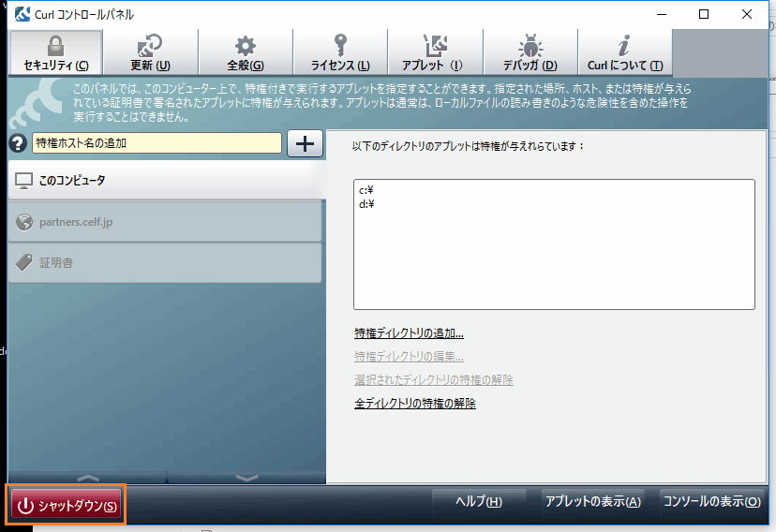Select the アプレット(I) tab
776x532 pixels.
(x=435, y=52)
